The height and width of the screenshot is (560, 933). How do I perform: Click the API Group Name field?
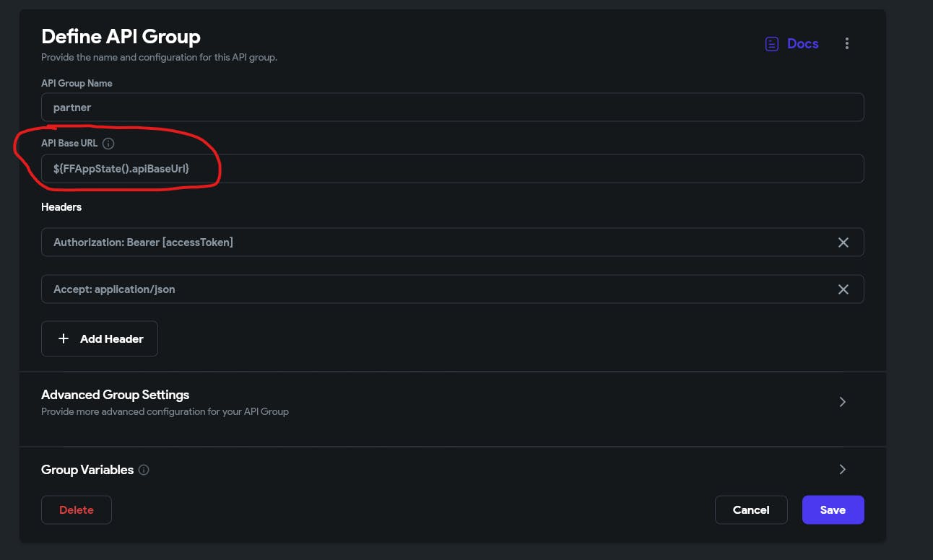452,108
